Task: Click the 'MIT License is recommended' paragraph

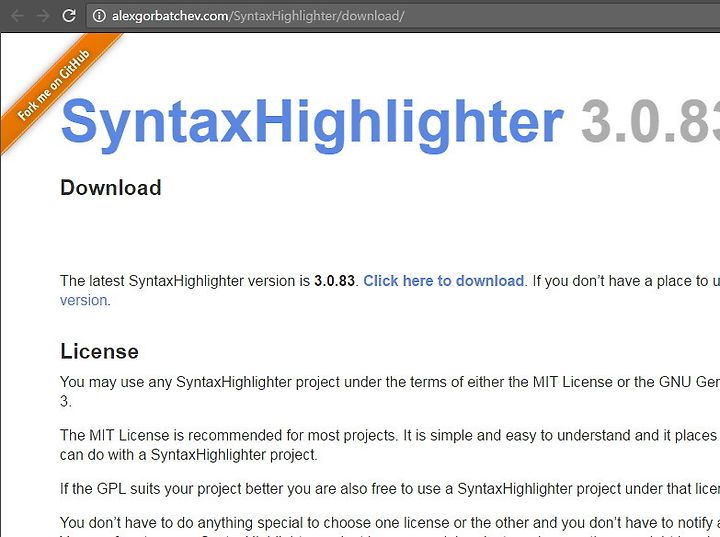Action: pyautogui.click(x=390, y=445)
